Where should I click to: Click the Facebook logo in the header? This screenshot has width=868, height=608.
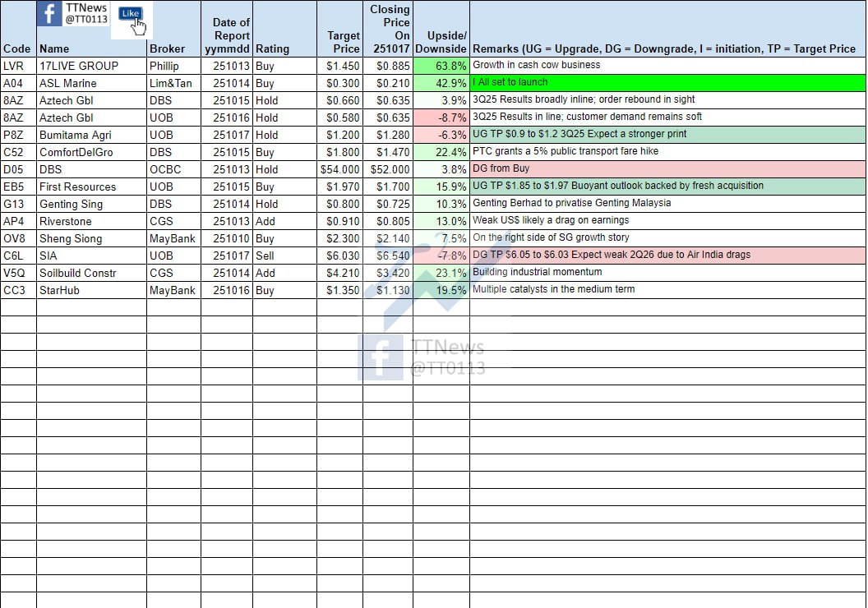click(50, 14)
